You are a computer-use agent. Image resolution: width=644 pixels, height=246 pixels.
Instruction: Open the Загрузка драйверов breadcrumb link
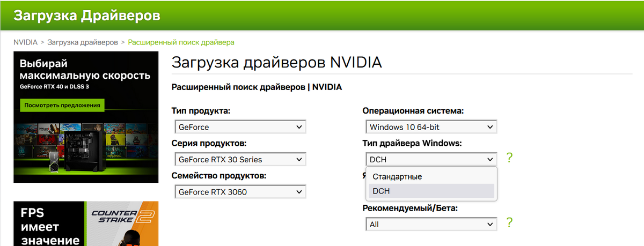[83, 42]
